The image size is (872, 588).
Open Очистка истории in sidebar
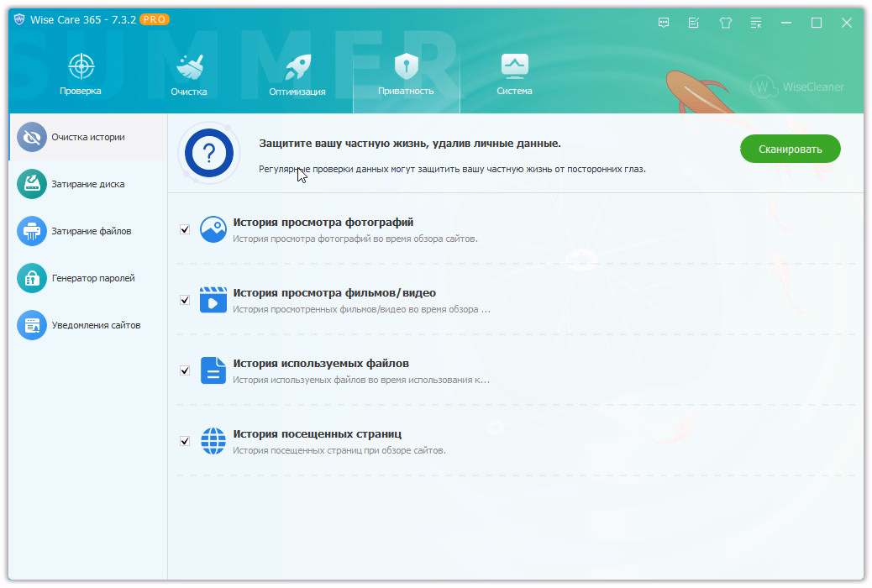87,137
